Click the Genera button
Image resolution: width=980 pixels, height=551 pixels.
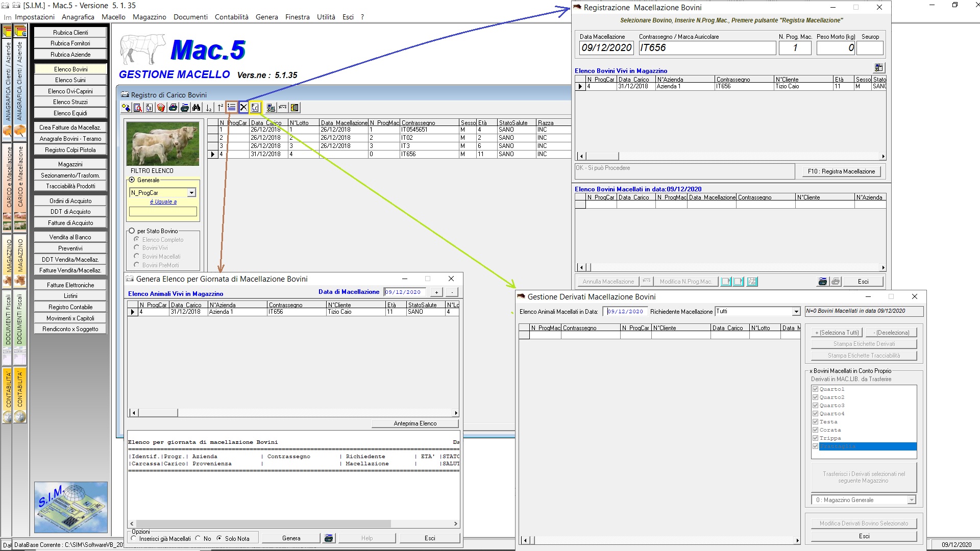291,538
